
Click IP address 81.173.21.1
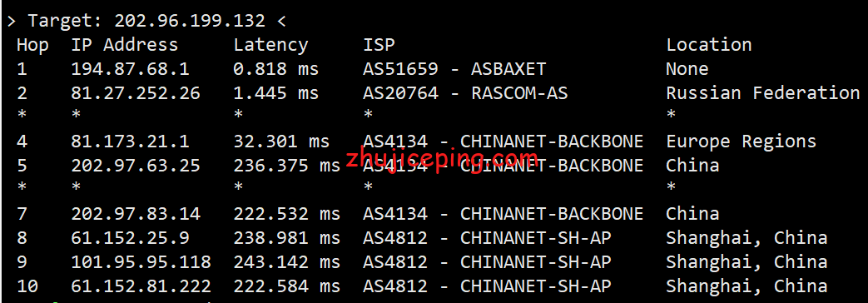130,142
